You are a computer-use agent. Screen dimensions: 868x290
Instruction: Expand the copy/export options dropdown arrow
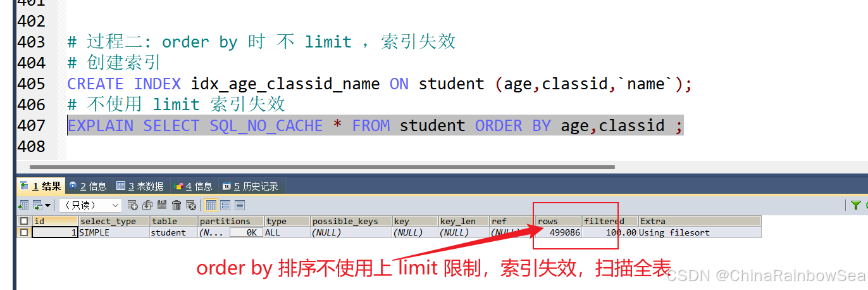pos(47,205)
